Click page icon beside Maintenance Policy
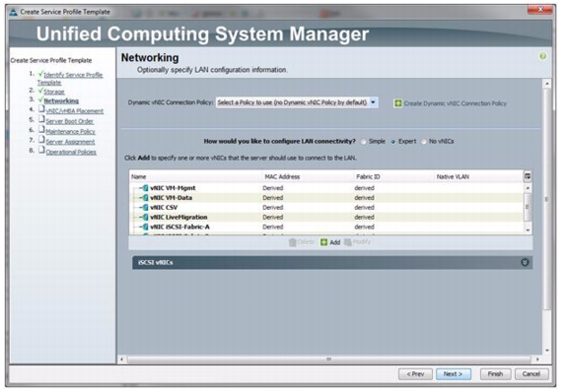The width and height of the screenshot is (568, 392). click(x=41, y=129)
